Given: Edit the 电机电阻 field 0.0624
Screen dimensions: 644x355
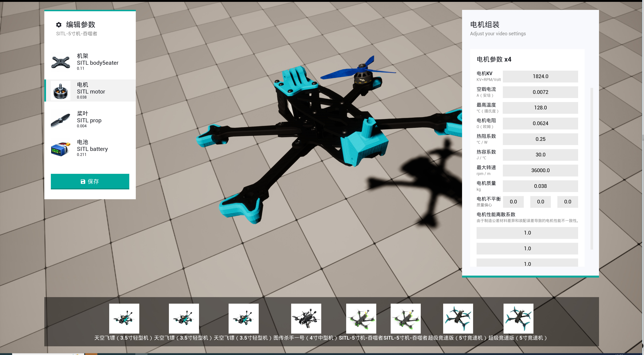Looking at the screenshot, I should (540, 123).
